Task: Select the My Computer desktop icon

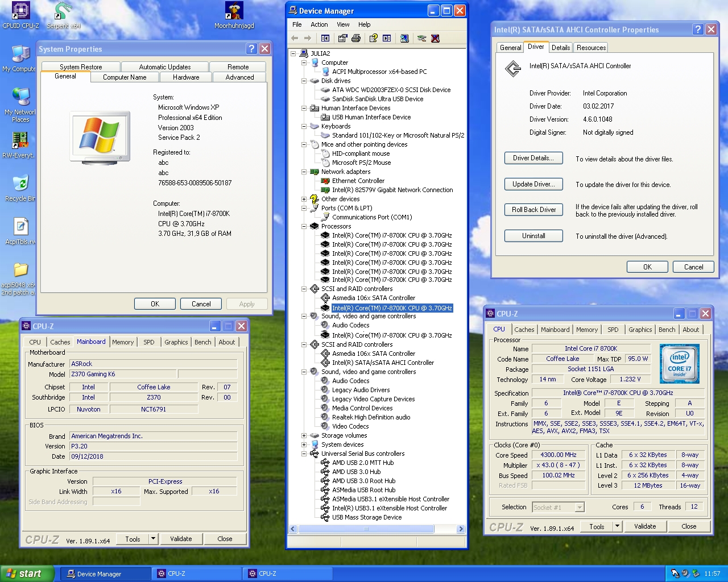Action: [x=20, y=59]
